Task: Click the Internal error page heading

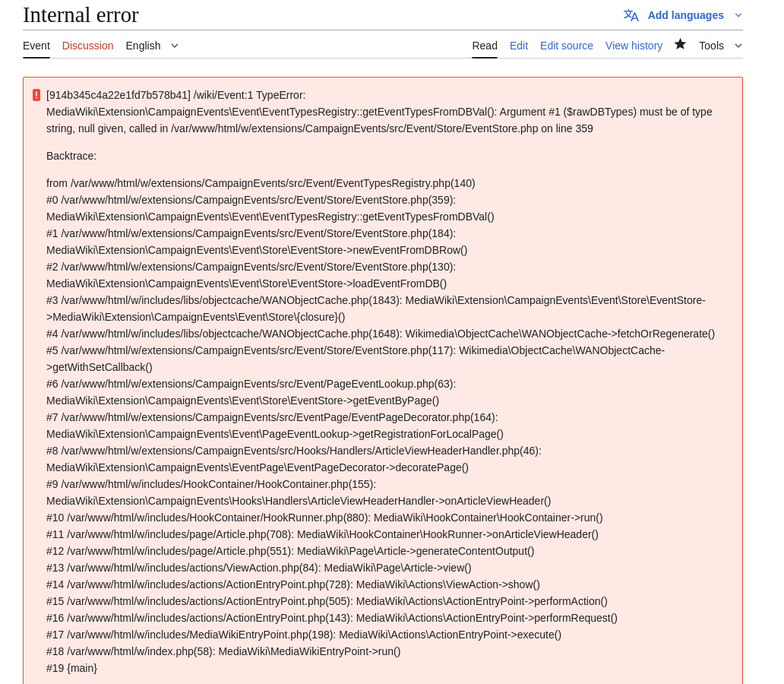Action: coord(81,15)
